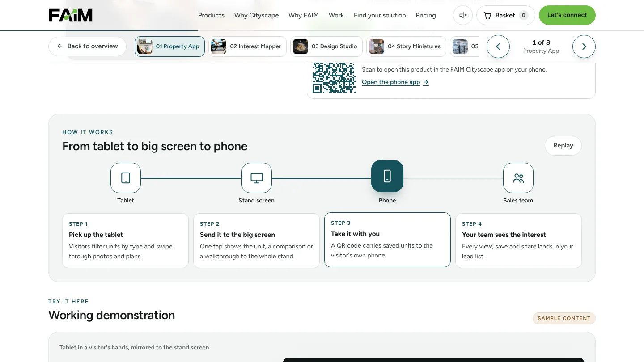Click the Story Miniatures thumbnail image
644x362 pixels.
tap(377, 46)
